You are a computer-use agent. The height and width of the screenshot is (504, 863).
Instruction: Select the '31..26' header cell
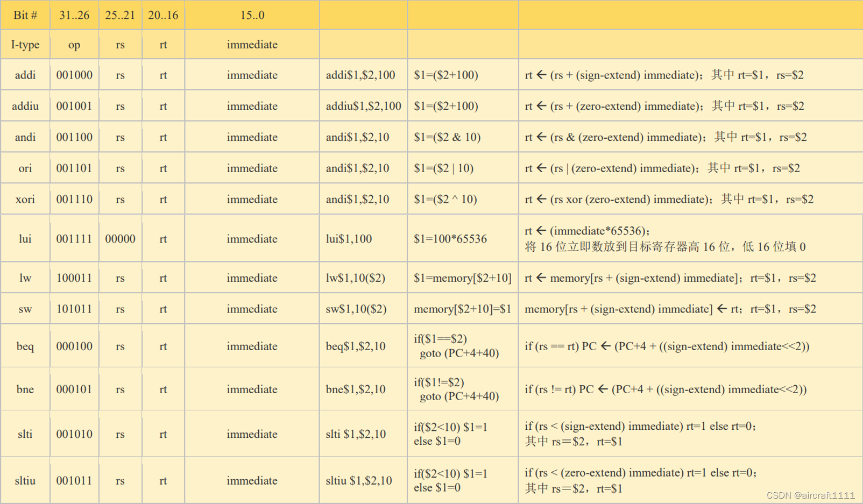point(74,15)
